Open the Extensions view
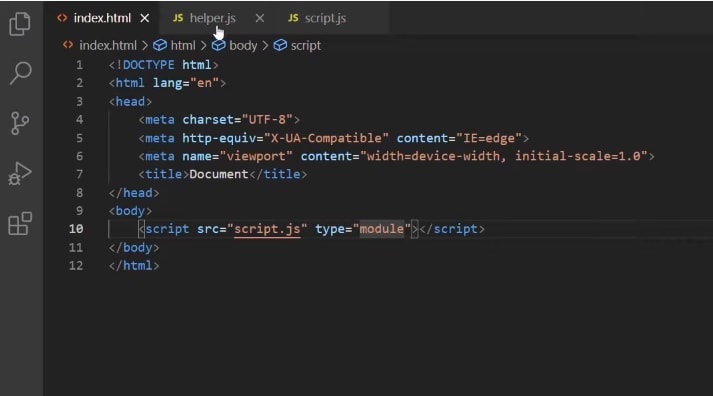713x396 pixels. tap(20, 223)
